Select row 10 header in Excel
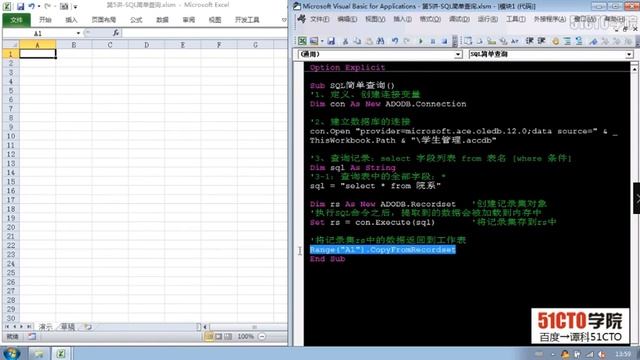Screen dimensions: 640x360 (x=11, y=136)
